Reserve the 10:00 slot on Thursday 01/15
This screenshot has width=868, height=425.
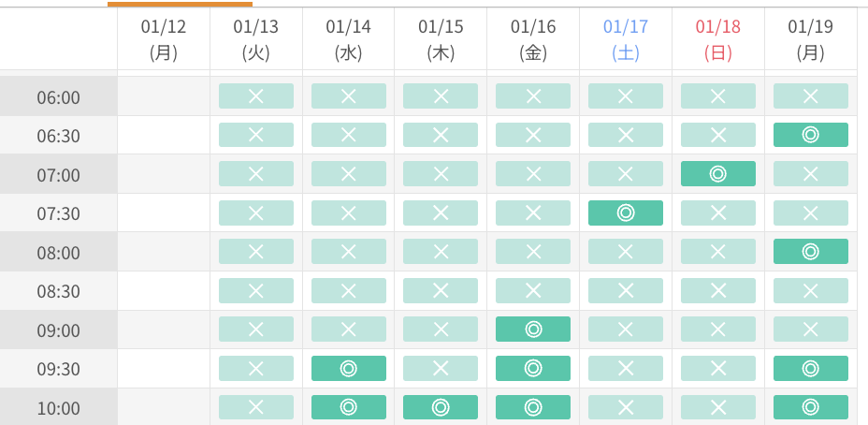pyautogui.click(x=441, y=407)
